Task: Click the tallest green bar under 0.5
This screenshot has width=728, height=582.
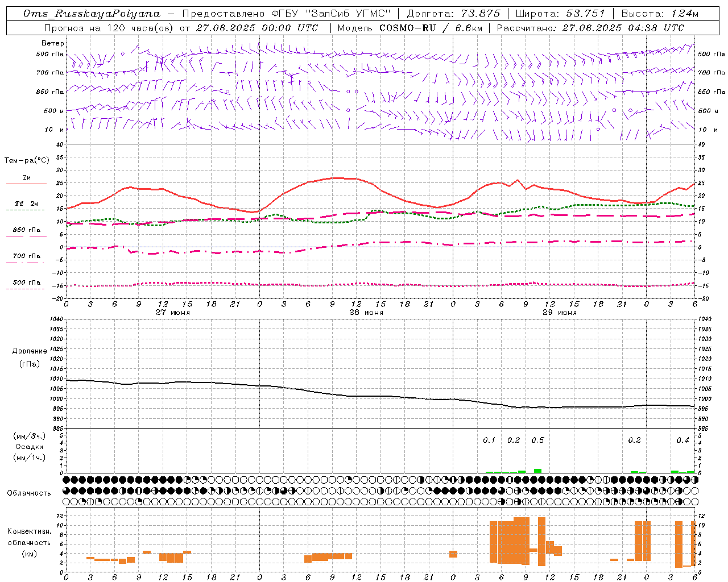Action: tap(537, 471)
